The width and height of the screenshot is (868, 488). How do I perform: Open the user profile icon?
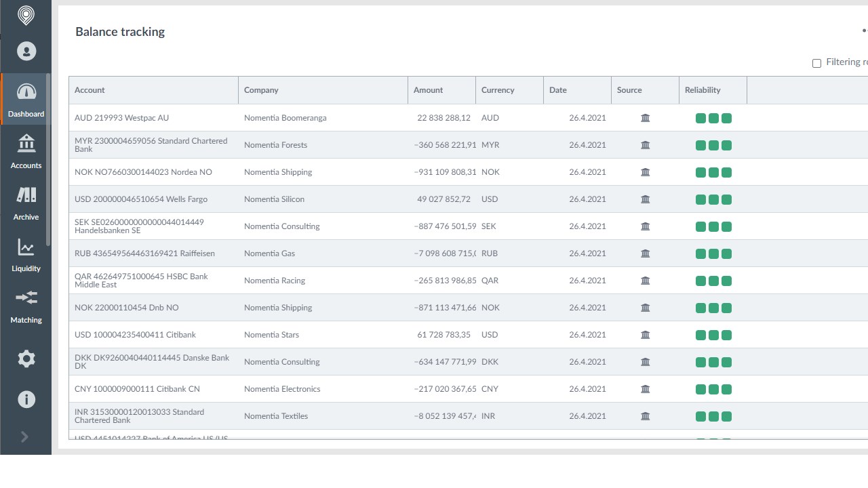click(26, 52)
